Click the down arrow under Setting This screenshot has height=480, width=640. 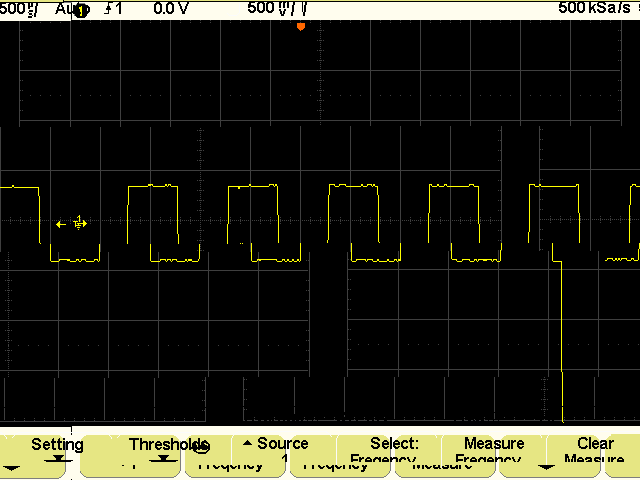[58, 459]
